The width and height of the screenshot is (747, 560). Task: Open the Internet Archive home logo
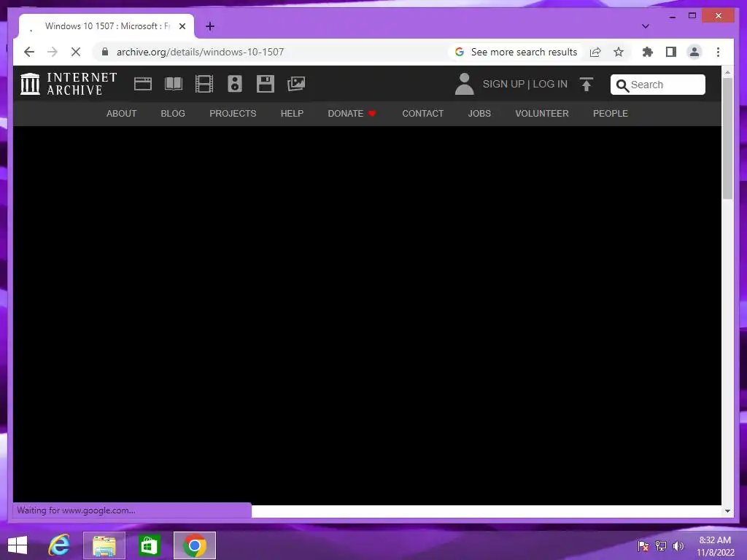point(69,84)
